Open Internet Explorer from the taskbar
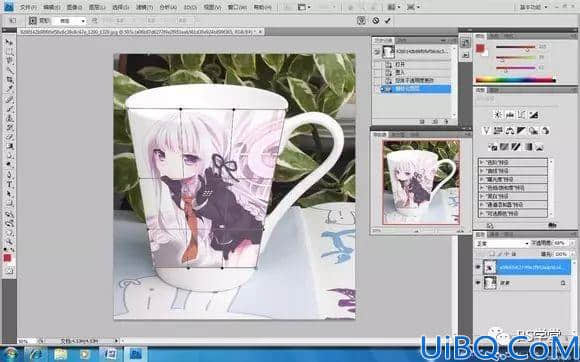 [36, 354]
